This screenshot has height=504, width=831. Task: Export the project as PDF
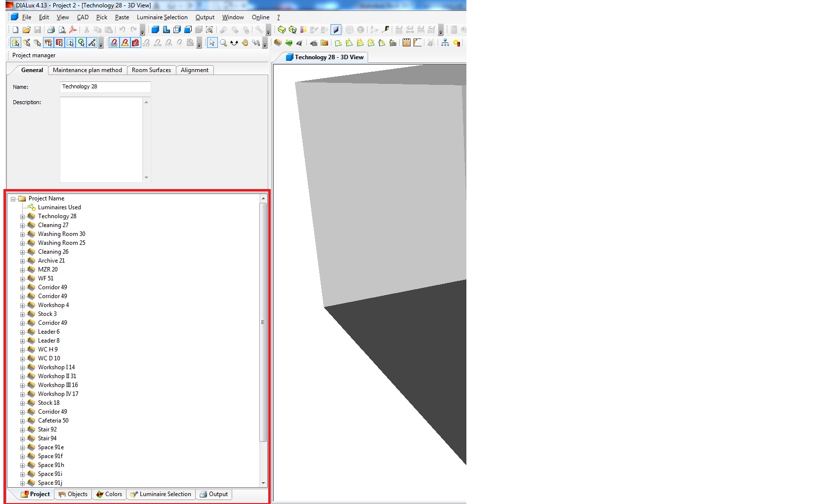click(74, 30)
